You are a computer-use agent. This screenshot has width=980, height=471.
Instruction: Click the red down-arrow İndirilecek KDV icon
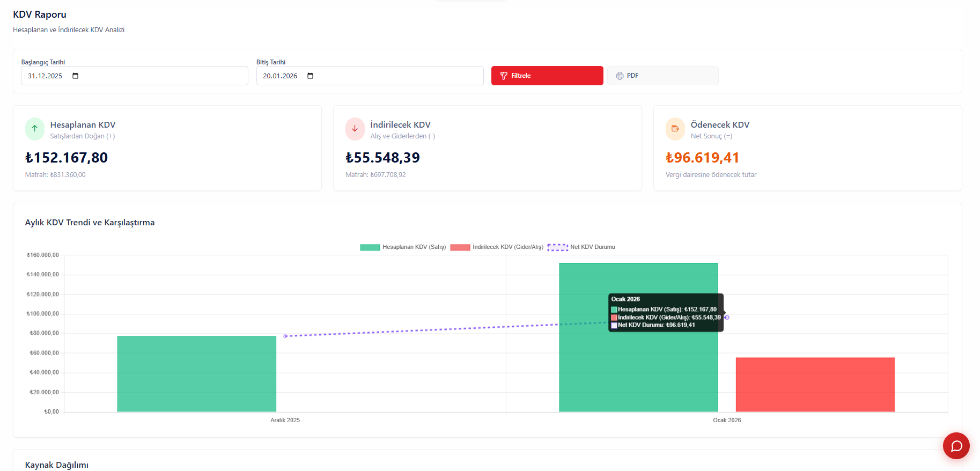355,129
